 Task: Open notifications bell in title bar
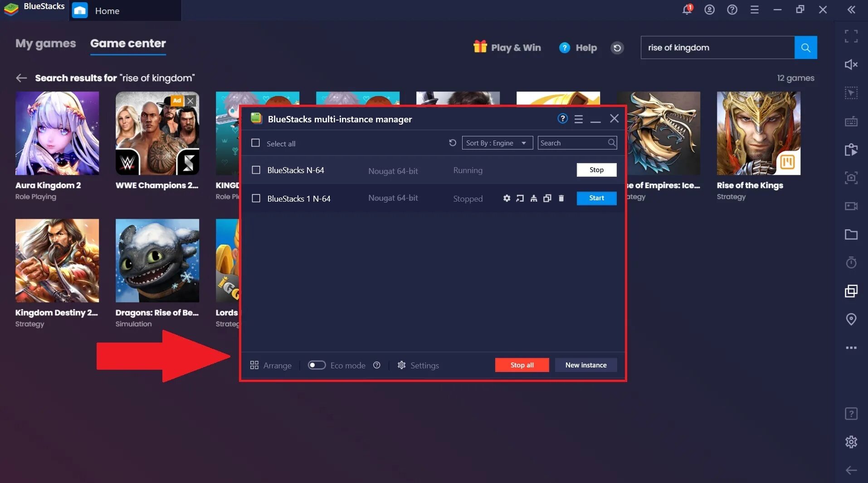click(x=687, y=10)
